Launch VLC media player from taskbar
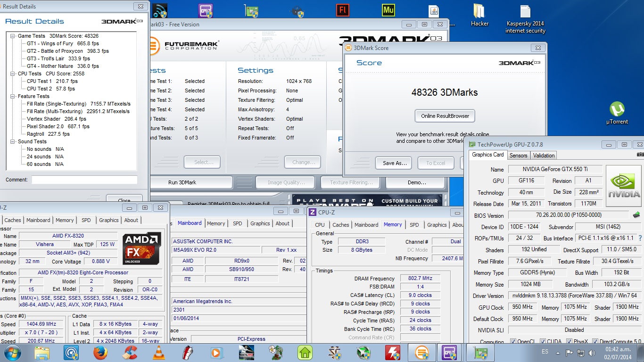 159,352
